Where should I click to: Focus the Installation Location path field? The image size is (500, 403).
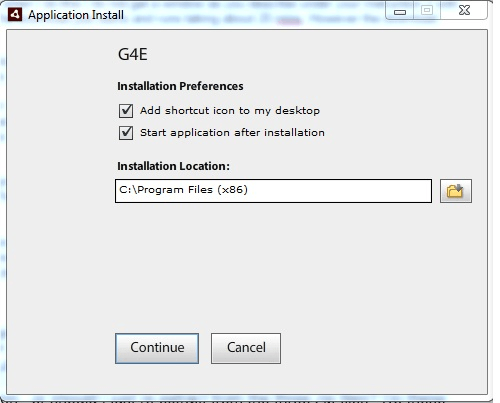pos(273,191)
